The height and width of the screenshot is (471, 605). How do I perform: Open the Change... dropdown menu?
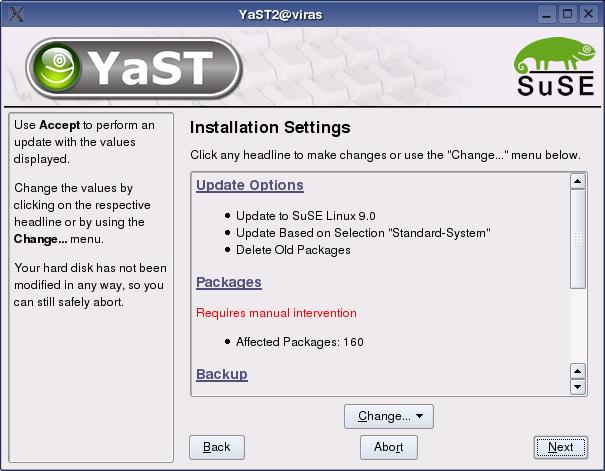pyautogui.click(x=389, y=416)
